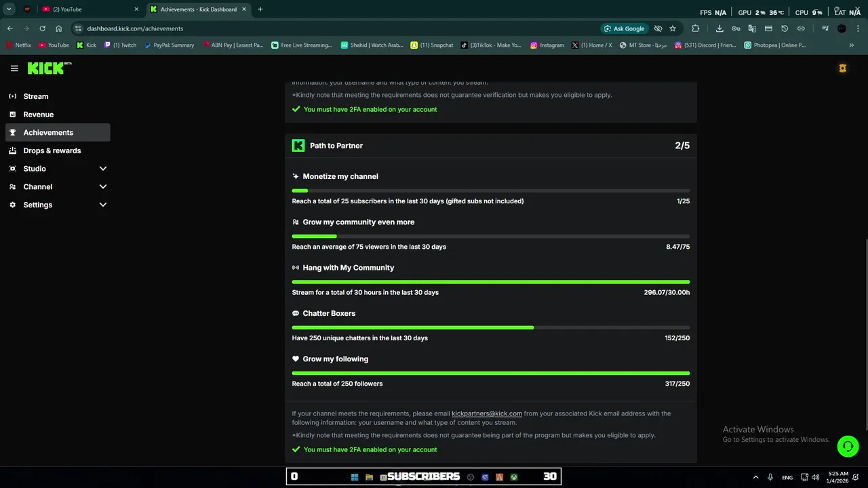This screenshot has width=868, height=488.
Task: Open the Chrome downloads icon
Action: coord(719,28)
